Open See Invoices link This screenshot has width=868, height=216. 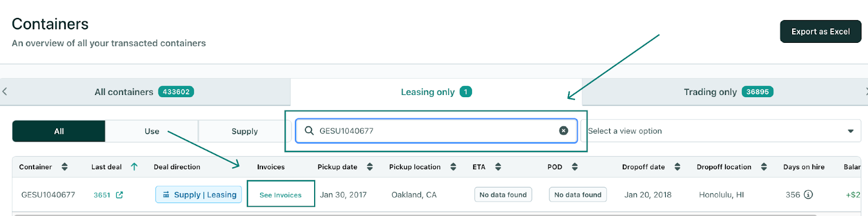(280, 195)
